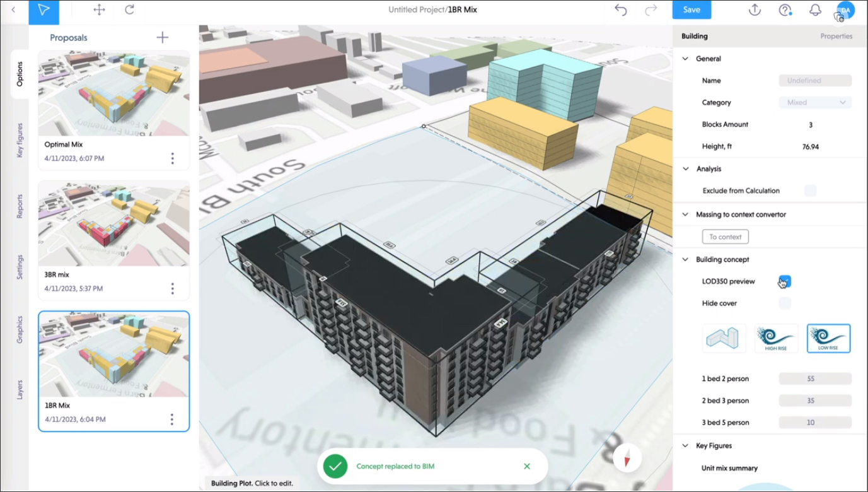Enable the Hide cover checkbox
Screen dimensions: 868x492
(x=785, y=303)
